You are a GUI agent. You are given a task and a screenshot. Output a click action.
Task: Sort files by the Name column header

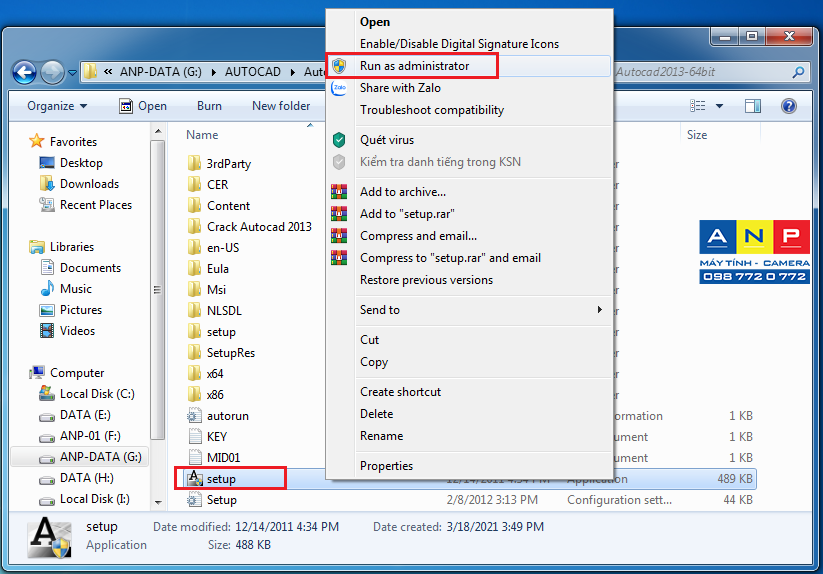(202, 135)
